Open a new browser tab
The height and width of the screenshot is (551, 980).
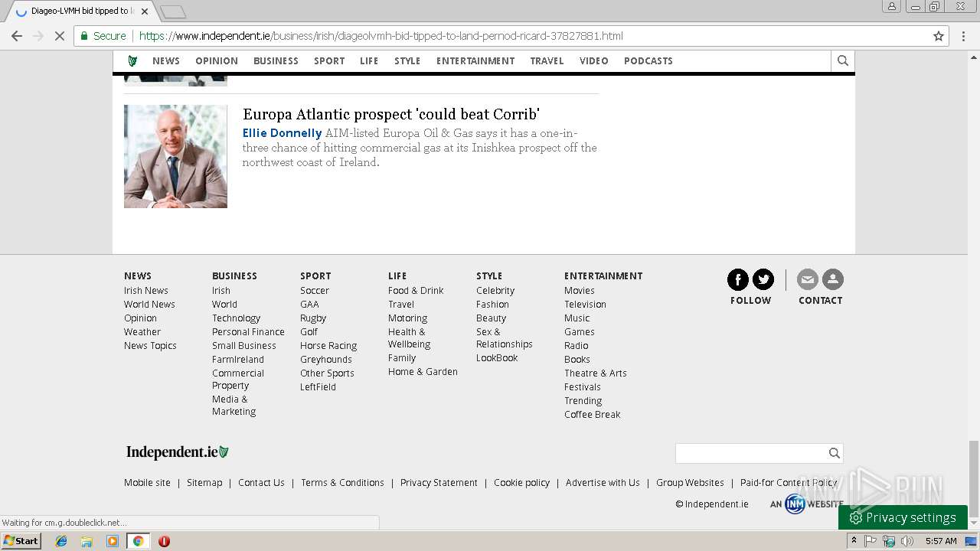(x=173, y=11)
